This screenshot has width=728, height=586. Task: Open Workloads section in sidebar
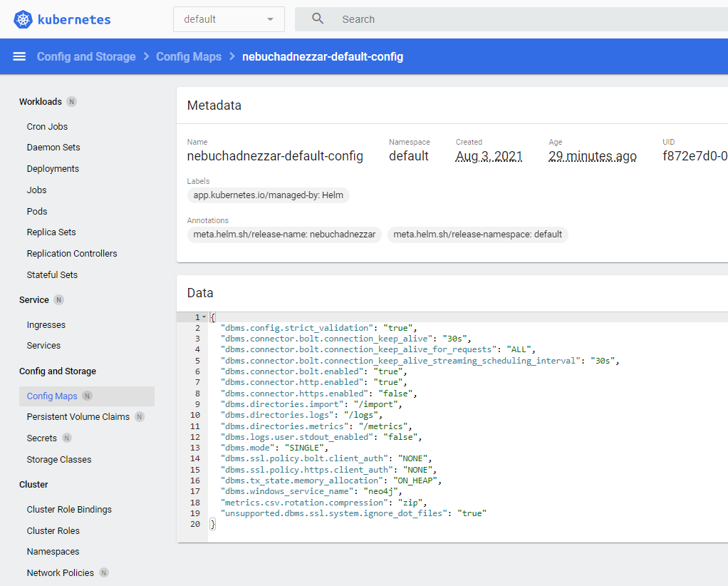click(x=41, y=101)
